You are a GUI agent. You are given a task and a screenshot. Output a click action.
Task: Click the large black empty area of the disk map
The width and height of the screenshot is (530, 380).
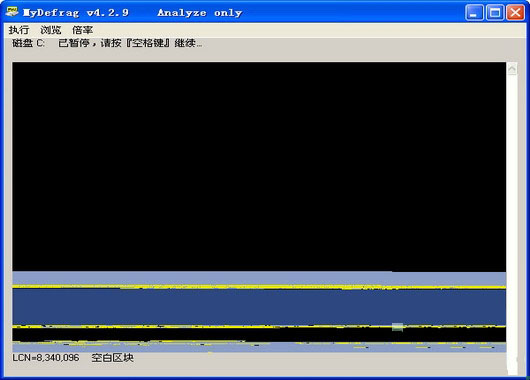tap(259, 166)
